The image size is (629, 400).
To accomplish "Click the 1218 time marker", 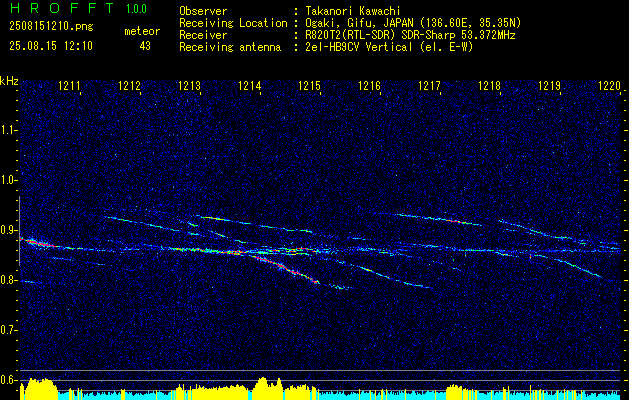I will [x=489, y=86].
